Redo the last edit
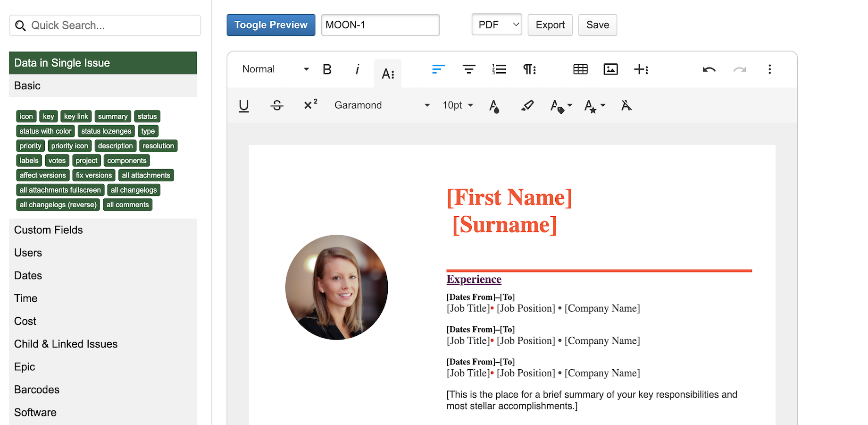 pos(739,69)
